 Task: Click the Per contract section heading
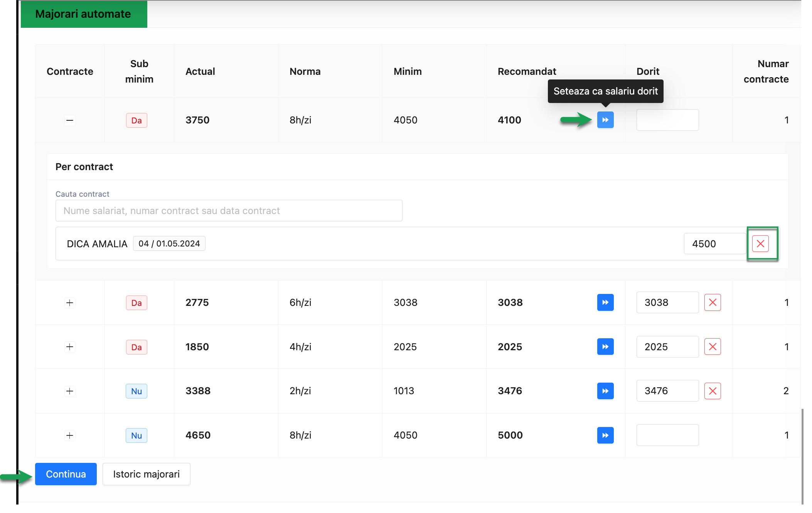84,167
